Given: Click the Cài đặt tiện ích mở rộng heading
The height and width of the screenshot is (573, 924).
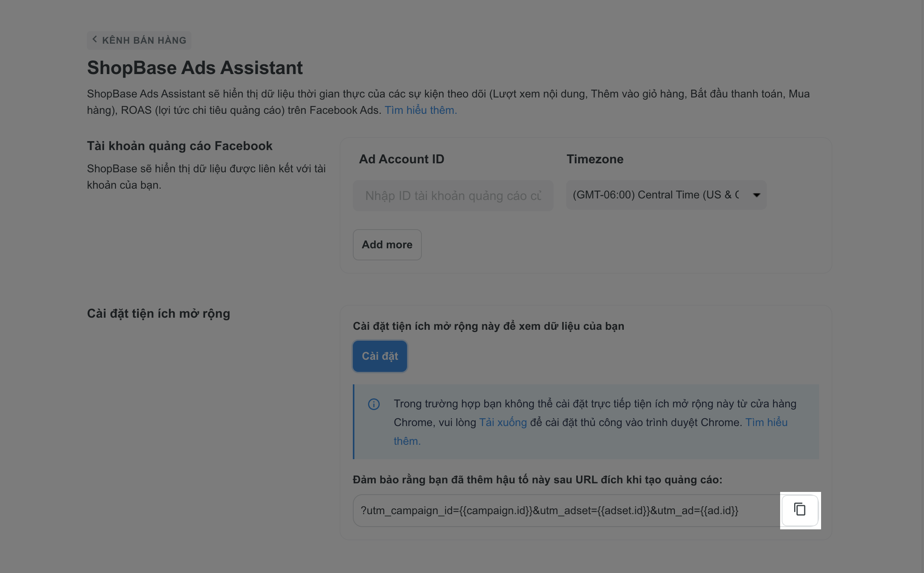Looking at the screenshot, I should point(159,313).
